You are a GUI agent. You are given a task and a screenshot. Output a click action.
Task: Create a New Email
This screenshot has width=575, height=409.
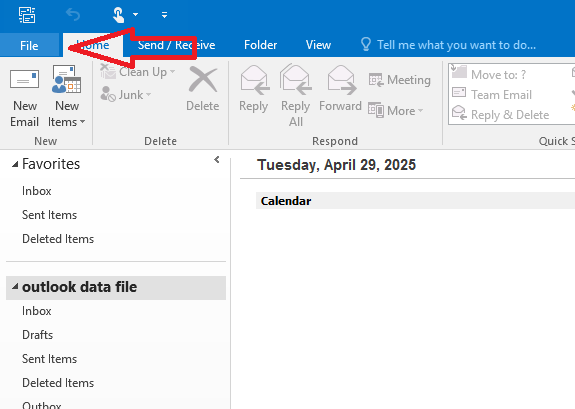click(25, 97)
